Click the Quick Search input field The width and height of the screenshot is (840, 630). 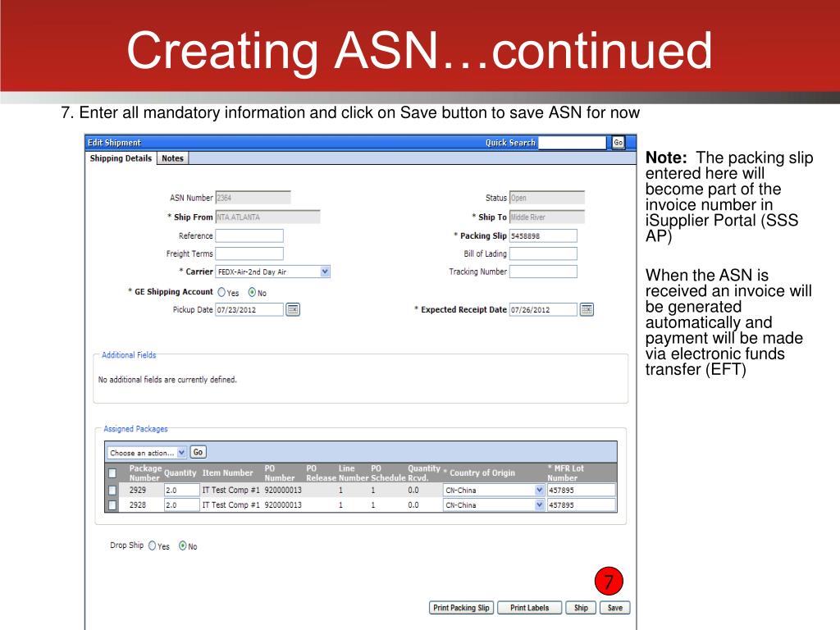click(572, 143)
